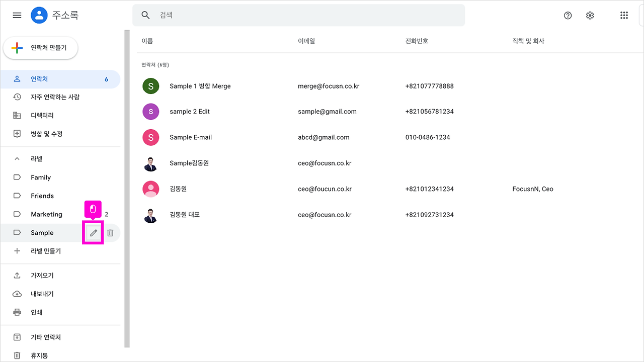Click the 연락처 만들기 button
This screenshot has height=362, width=644.
point(40,48)
